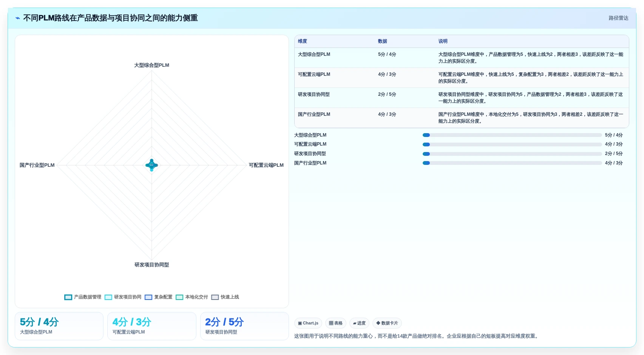Viewport: 644px width, 355px height.
Task: Click table value 5分 / 4分
Action: [387, 54]
